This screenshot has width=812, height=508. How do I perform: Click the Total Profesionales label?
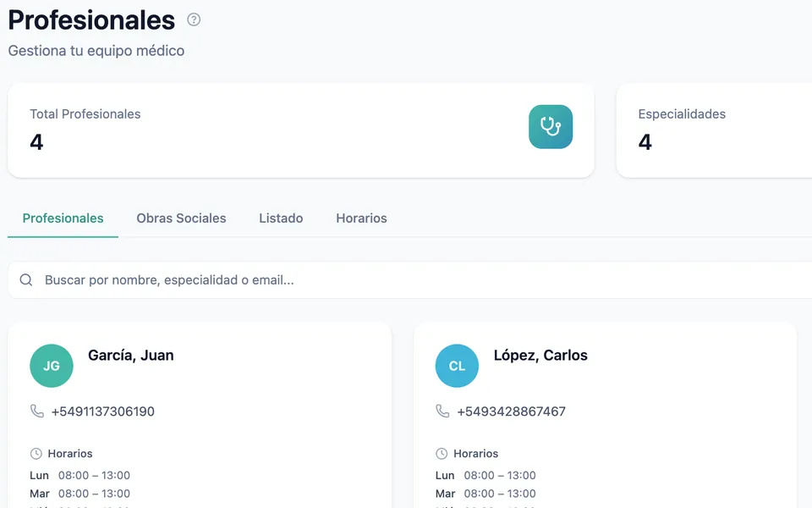point(85,114)
